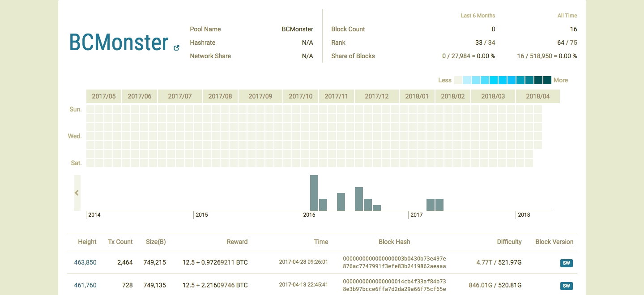This screenshot has height=295, width=644.
Task: Click the share value 0 / 27,984 = 0.00 %
Action: 469,56
